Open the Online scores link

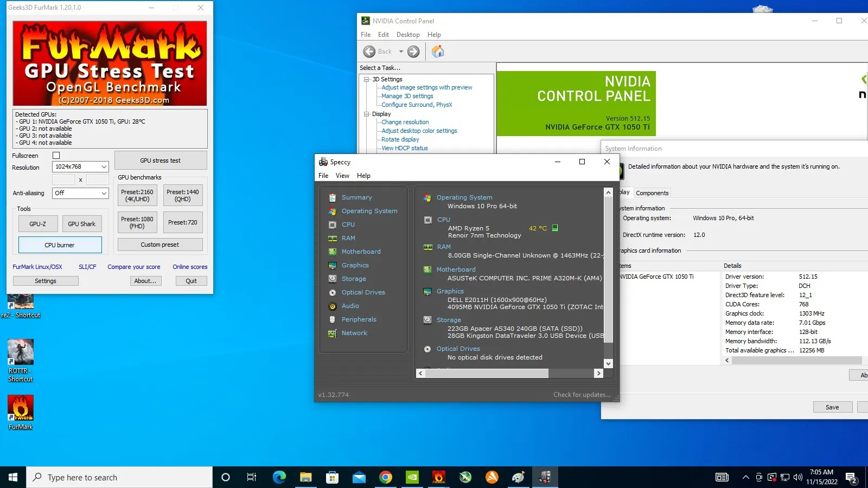(190, 267)
